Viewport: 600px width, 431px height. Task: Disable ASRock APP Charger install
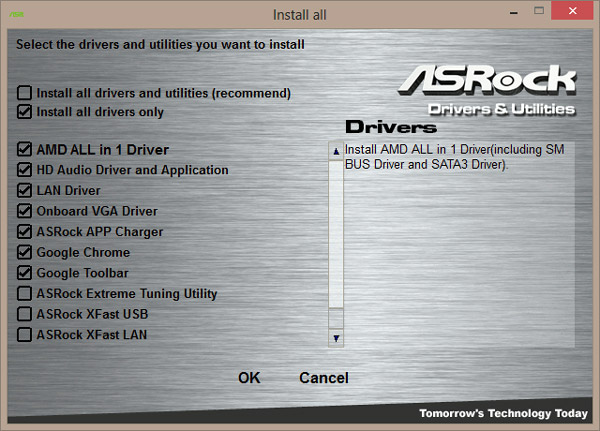coord(24,232)
